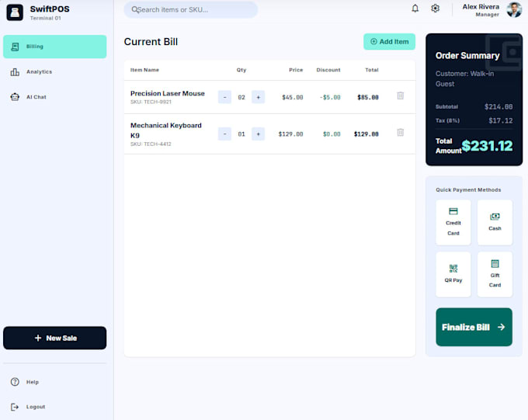The image size is (528, 420).
Task: Open the AI Chat section
Action: coord(55,97)
